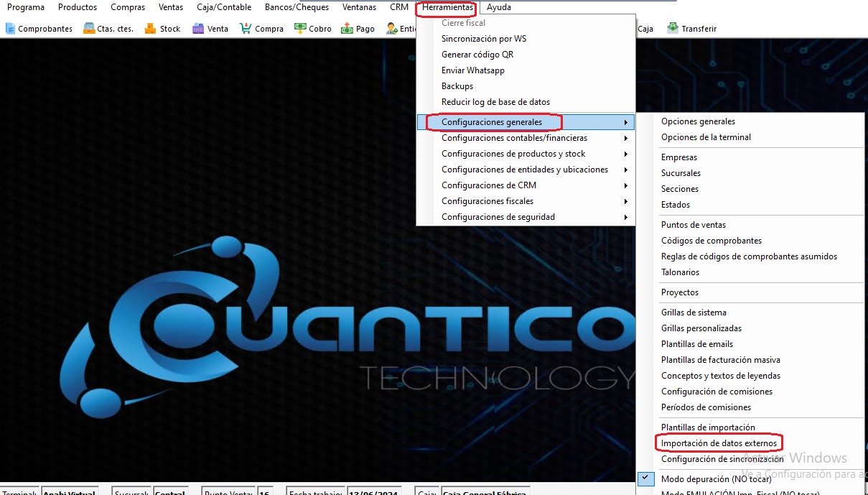The width and height of the screenshot is (868, 495).
Task: Toggle Modo depuración (NO tocar) checkmark
Action: [645, 478]
